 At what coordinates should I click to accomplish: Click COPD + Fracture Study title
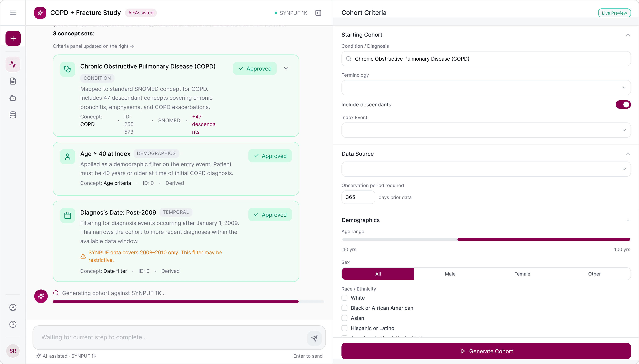click(86, 13)
